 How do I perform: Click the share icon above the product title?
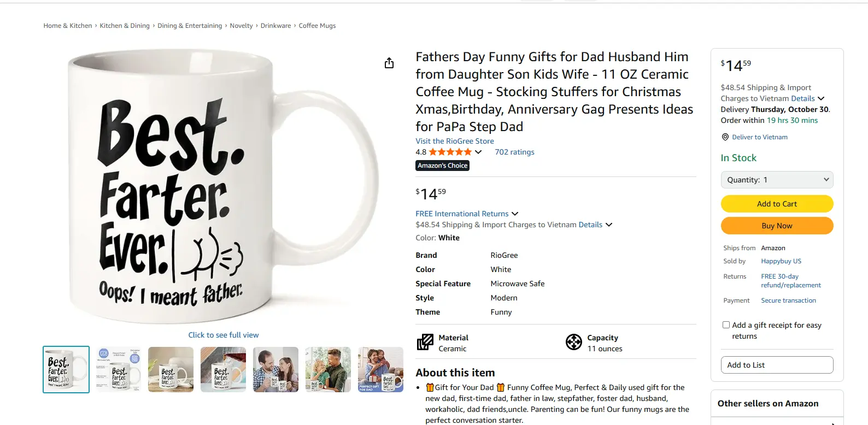(389, 63)
